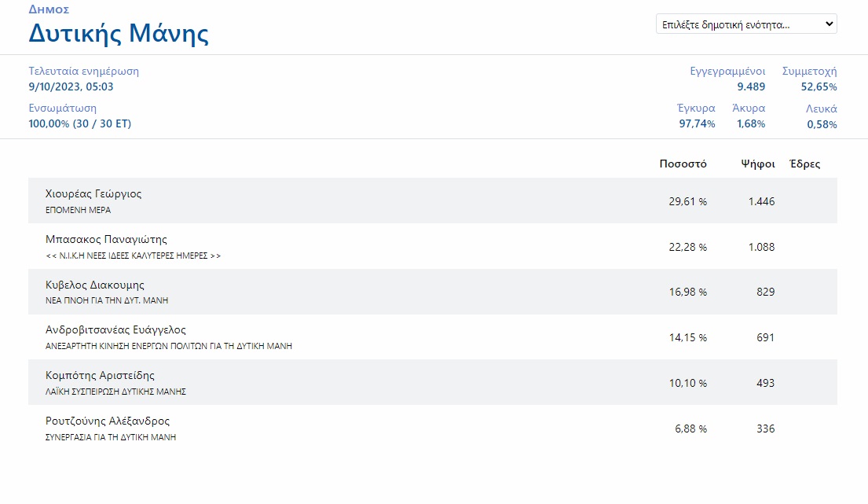Viewport: 868px width, 504px height.
Task: Click the 'Έγκυρα' 97,74% statistic
Action: (696, 124)
